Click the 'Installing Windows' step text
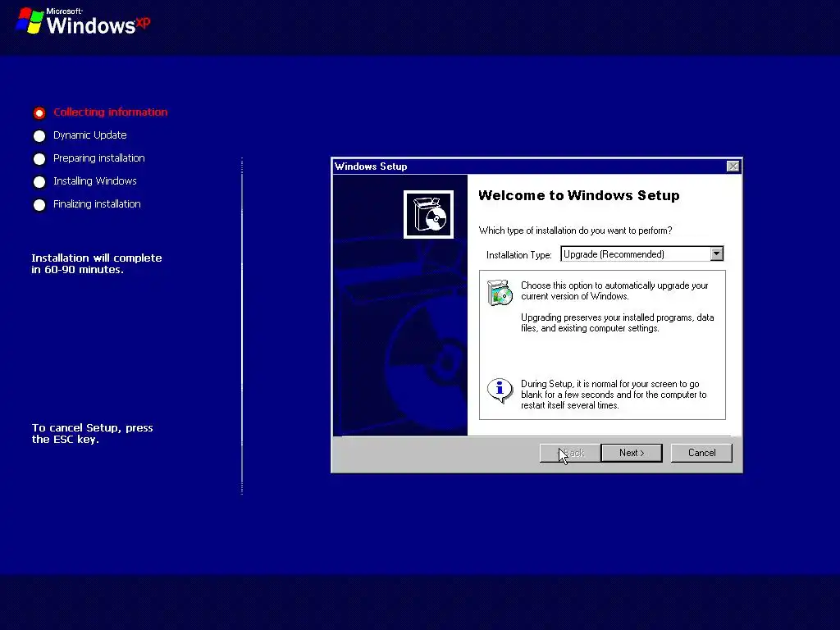840x630 pixels. click(95, 181)
